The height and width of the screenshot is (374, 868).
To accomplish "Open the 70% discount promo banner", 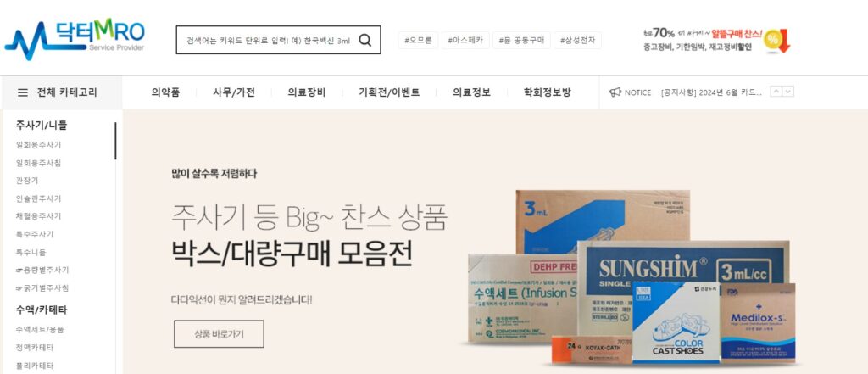I will (716, 40).
